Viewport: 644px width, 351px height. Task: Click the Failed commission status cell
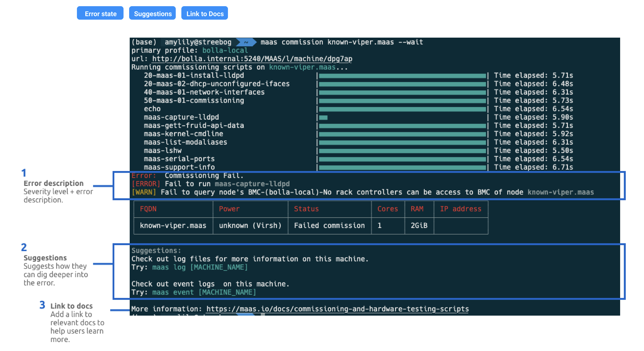click(x=329, y=225)
